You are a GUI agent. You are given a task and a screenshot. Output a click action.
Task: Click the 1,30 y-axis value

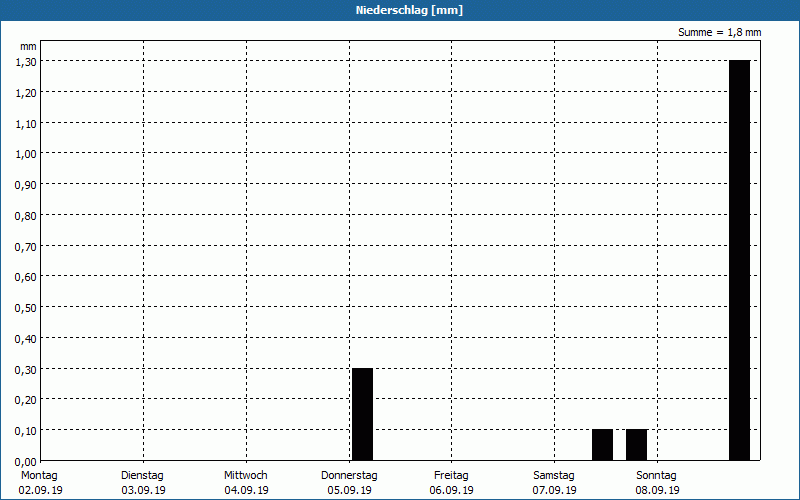click(26, 62)
